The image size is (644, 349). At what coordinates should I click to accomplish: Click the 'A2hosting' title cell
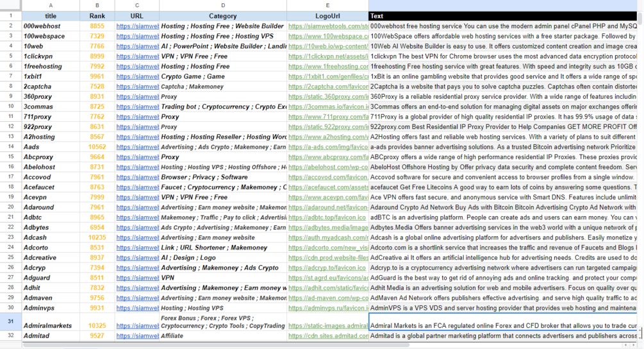(51, 137)
